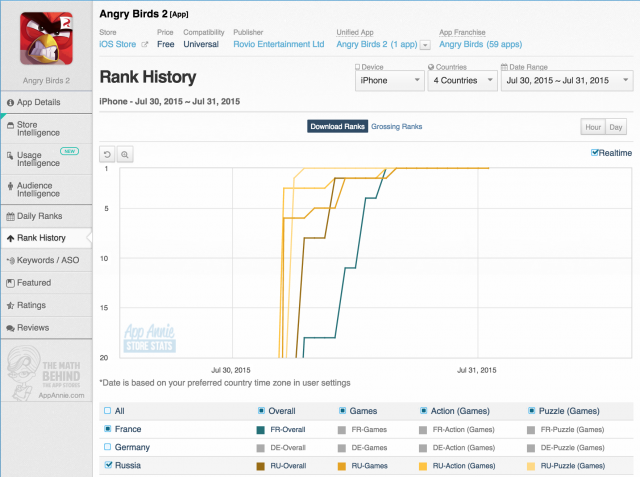Open Store Intelligence in the sidebar

click(x=39, y=129)
